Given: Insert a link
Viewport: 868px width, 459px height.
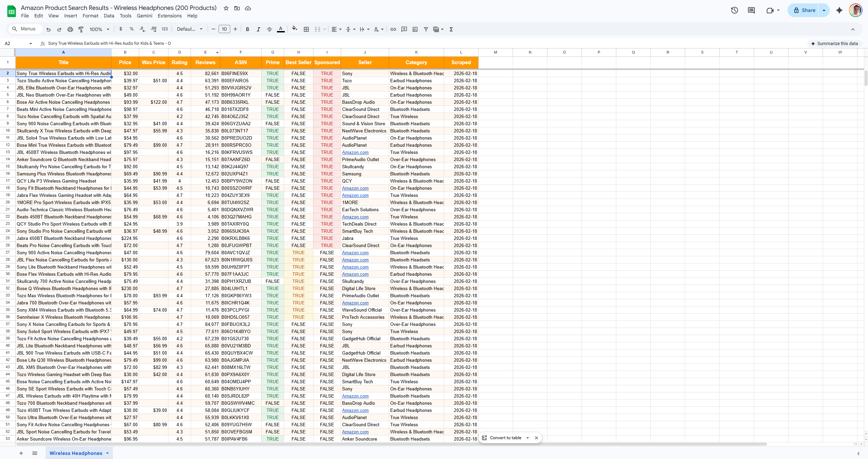Looking at the screenshot, I should click(393, 29).
